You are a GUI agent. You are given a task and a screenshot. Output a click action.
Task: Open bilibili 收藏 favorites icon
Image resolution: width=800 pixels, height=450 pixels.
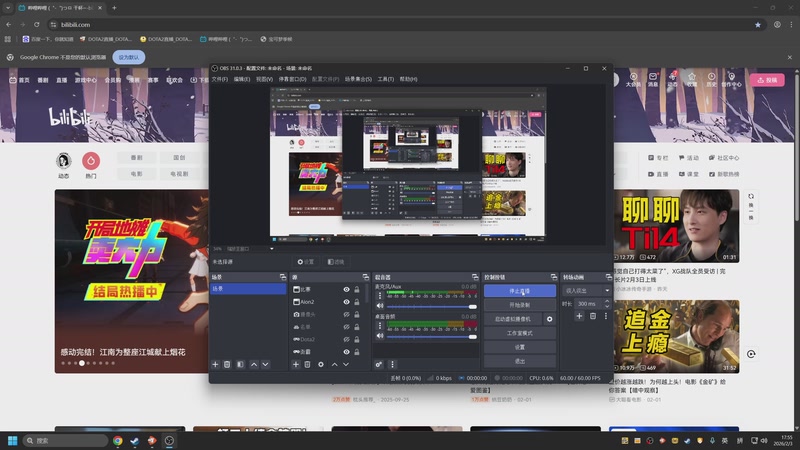click(x=692, y=80)
